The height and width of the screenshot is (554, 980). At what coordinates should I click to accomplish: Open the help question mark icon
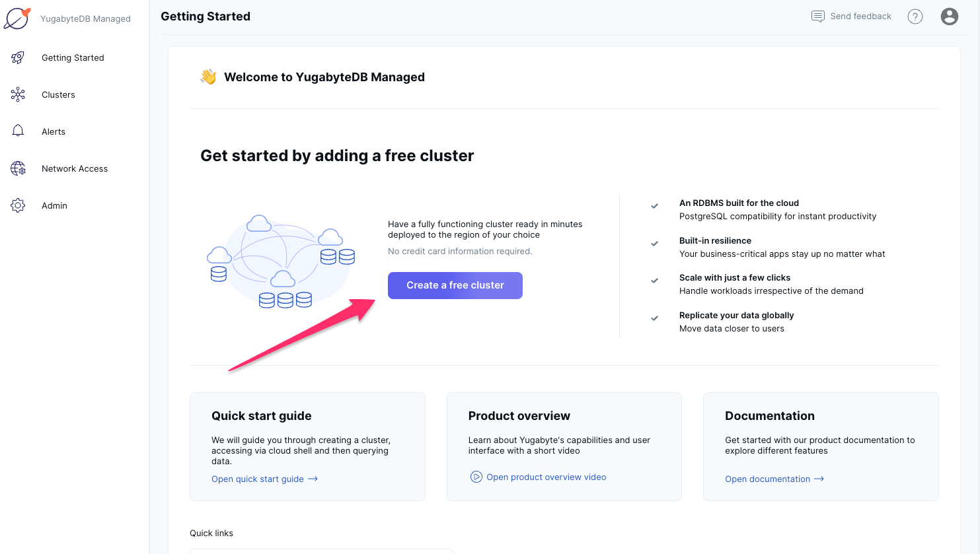(915, 17)
